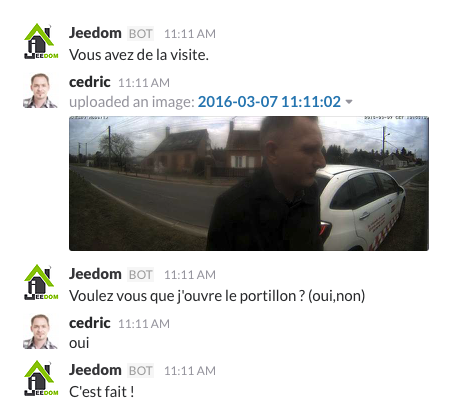Click Jeedom avatar beside "C'est fait !"
Image resolution: width=453 pixels, height=406 pixels.
pyautogui.click(x=41, y=378)
